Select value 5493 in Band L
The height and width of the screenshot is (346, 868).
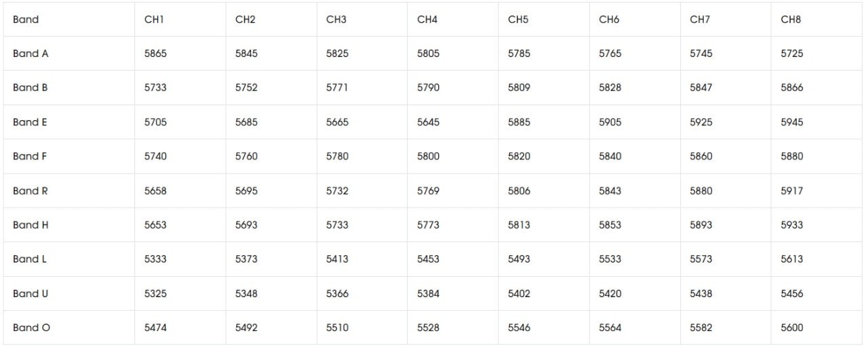[519, 259]
